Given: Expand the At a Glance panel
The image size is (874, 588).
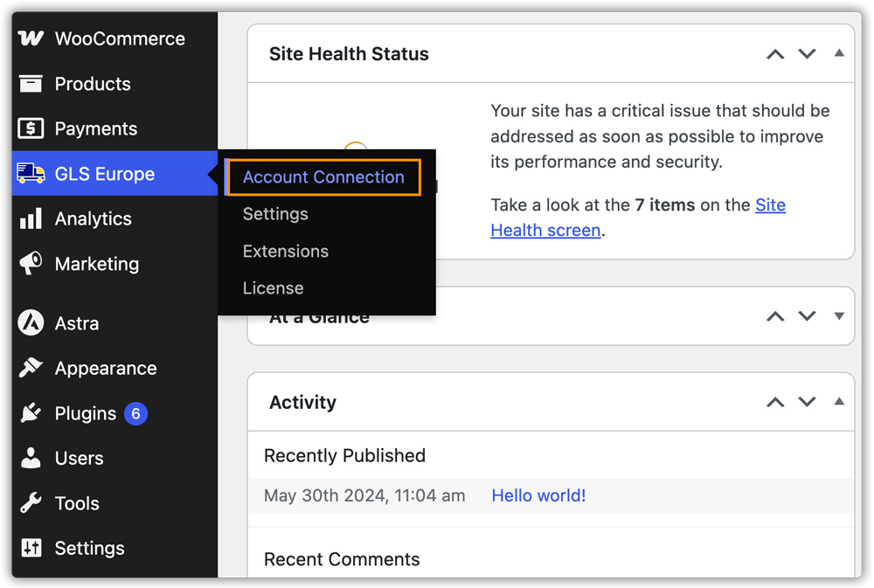Looking at the screenshot, I should tap(839, 316).
